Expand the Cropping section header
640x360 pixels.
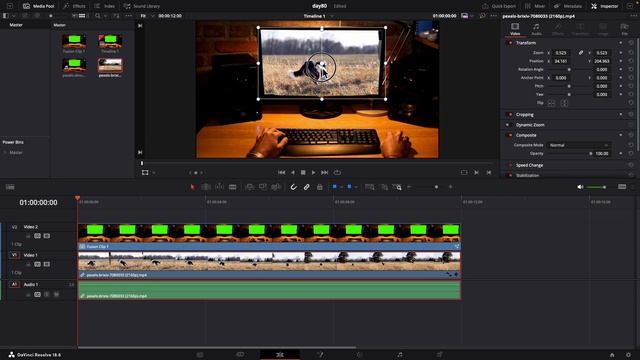click(x=524, y=115)
